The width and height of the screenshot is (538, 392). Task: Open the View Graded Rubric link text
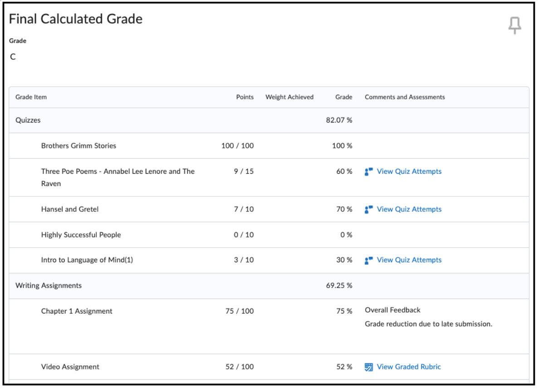[408, 367]
